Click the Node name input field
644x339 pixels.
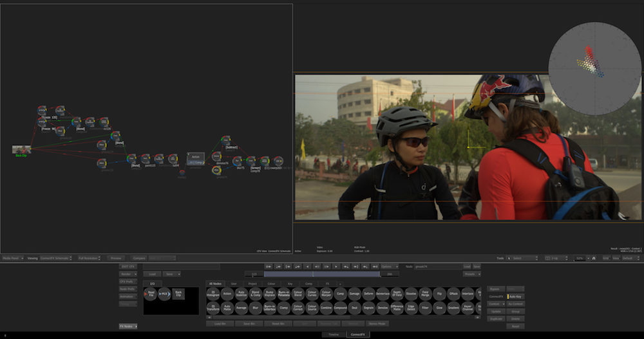[437, 266]
